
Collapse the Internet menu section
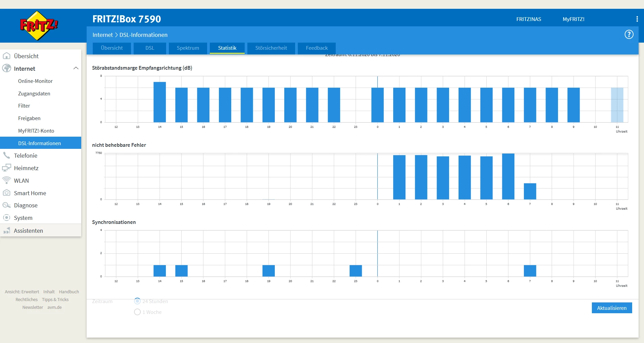coord(76,68)
